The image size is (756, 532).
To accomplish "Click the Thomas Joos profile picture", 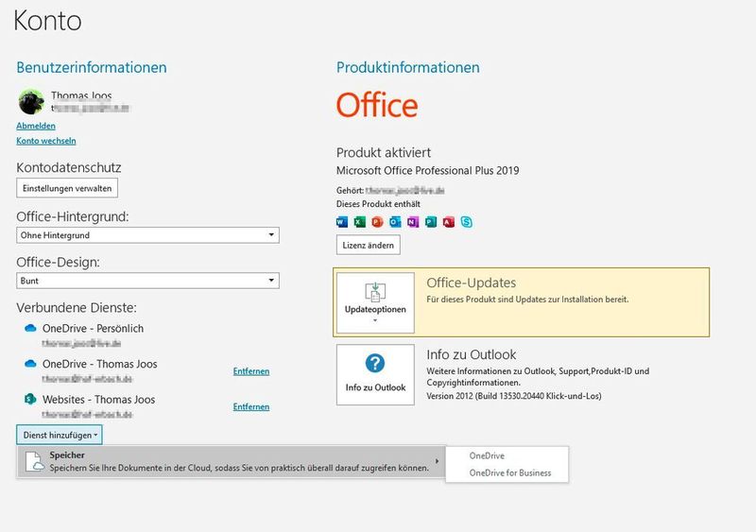I will 31,102.
